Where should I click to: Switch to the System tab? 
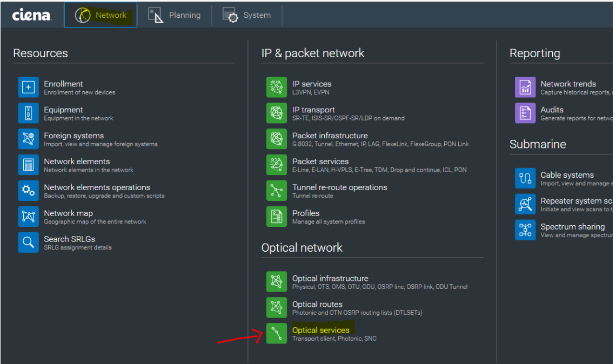[x=247, y=15]
